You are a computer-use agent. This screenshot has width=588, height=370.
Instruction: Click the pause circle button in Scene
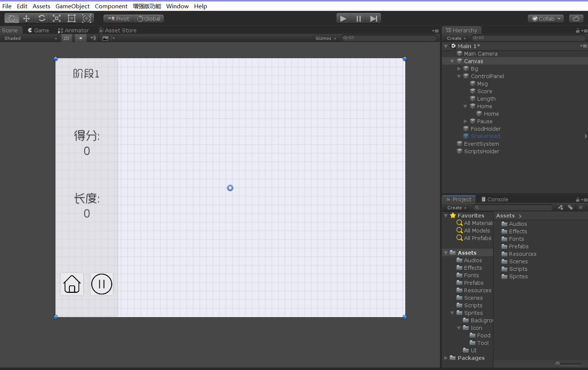click(x=102, y=284)
